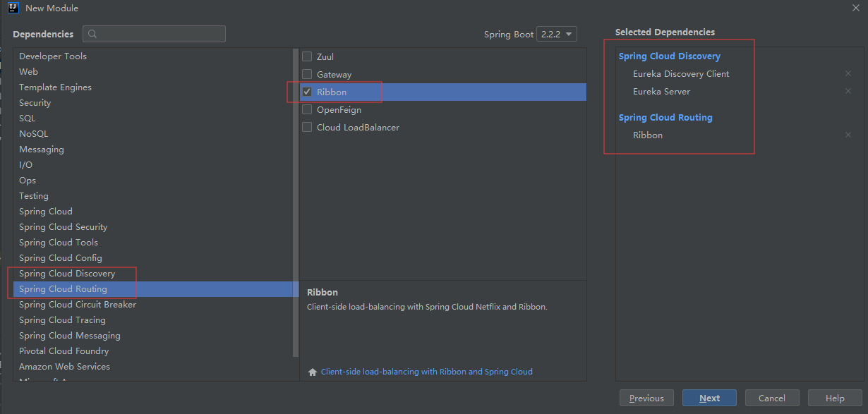Click the Cloud LoadBalancer dependency label
The width and height of the screenshot is (868, 414).
[x=358, y=127]
